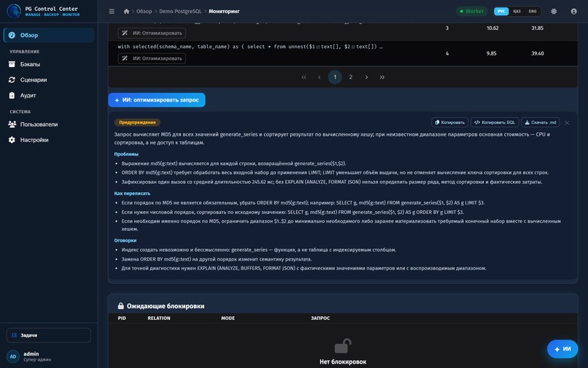Open the Demo PostgreSQL breadcrumb
Screen dimensions: 588x368
pyautogui.click(x=180, y=11)
